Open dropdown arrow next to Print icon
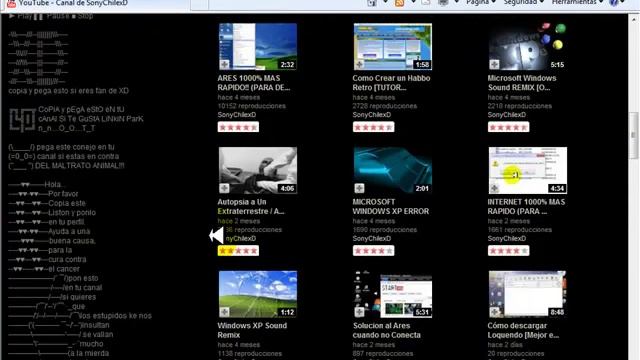This screenshot has height=360, width=640. [x=457, y=2]
